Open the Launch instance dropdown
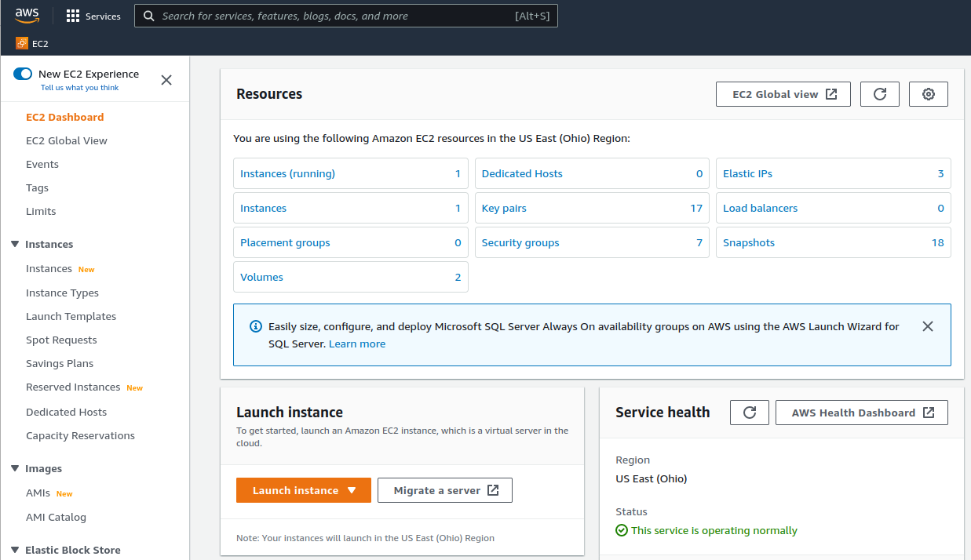This screenshot has width=971, height=560. pos(352,490)
